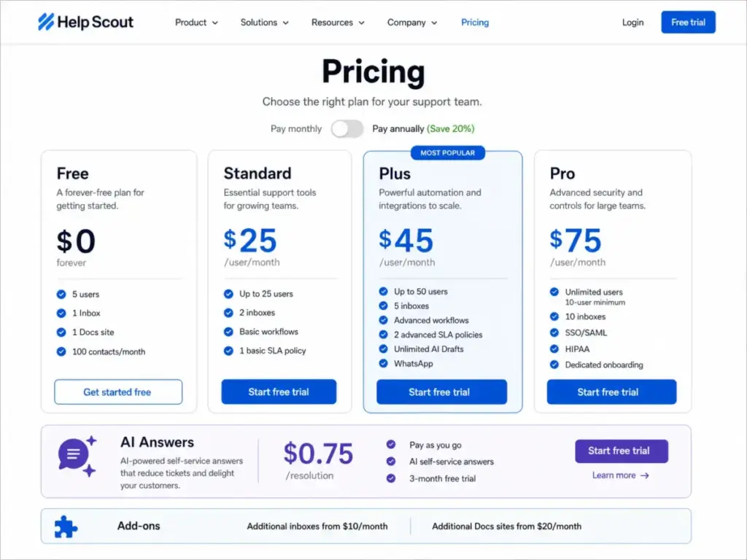
Task: Click the MOST POPULAR badge
Action: (x=448, y=153)
